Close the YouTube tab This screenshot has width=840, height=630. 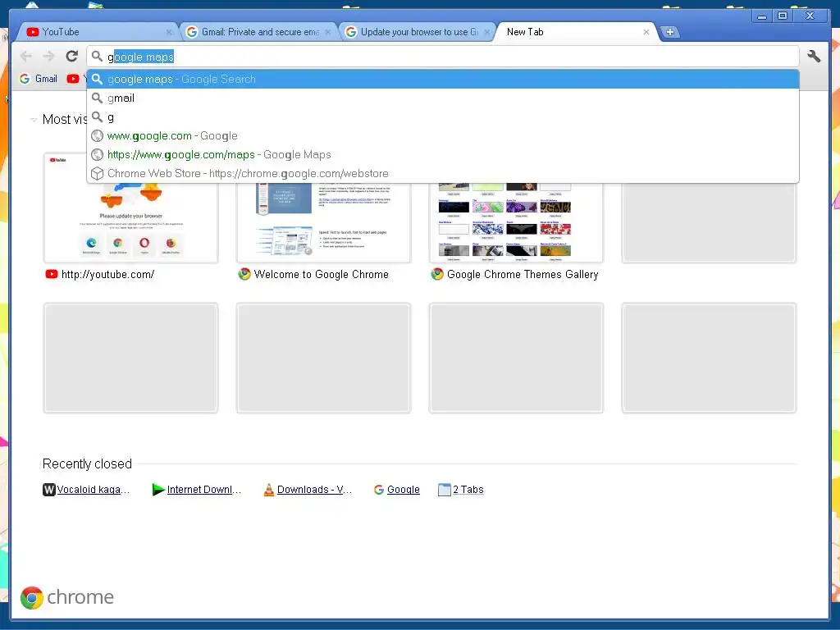(169, 32)
